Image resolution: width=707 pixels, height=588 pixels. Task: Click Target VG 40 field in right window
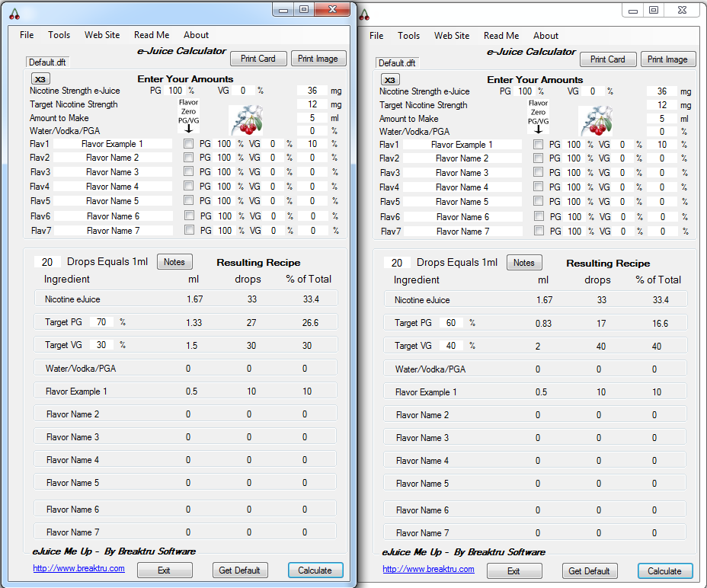[x=451, y=346]
